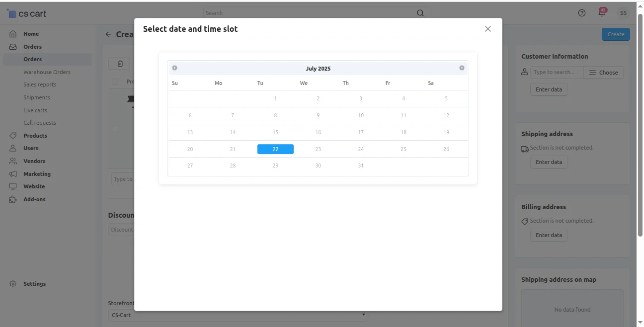Open notifications bell icon
644x327 pixels.
pyautogui.click(x=602, y=13)
